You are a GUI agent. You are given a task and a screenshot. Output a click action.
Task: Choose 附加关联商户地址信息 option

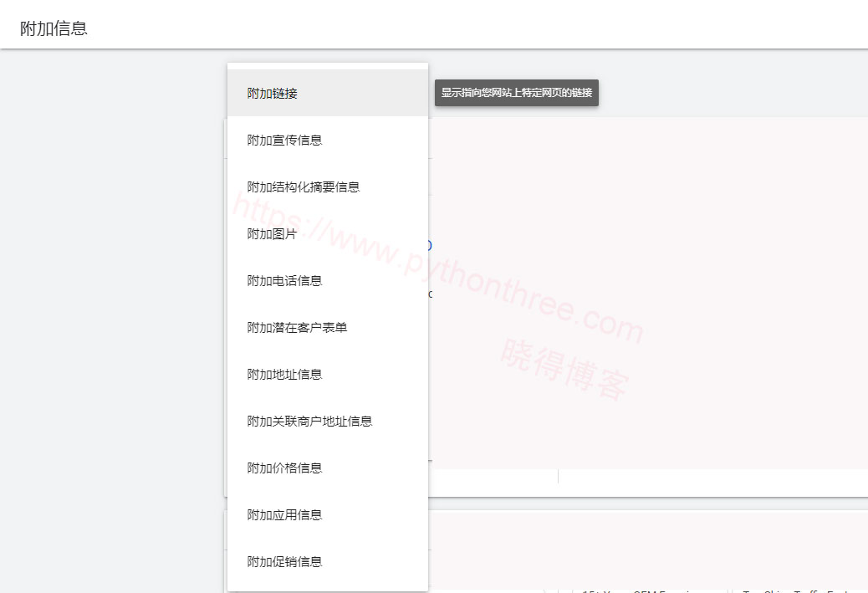327,422
